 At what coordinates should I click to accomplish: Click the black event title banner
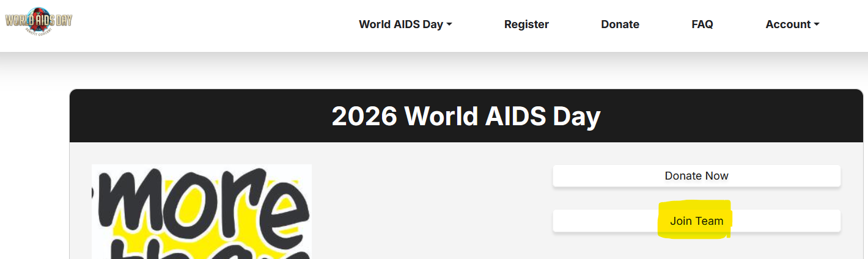tap(466, 116)
